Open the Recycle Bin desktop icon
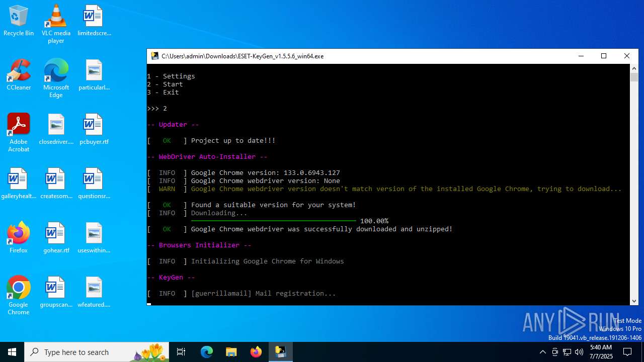 tap(19, 21)
